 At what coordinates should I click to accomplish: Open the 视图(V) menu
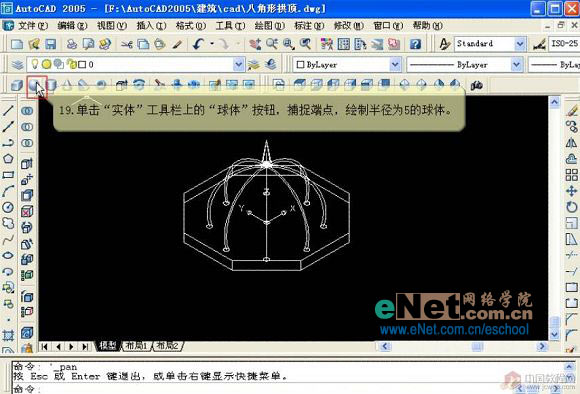tap(112, 26)
